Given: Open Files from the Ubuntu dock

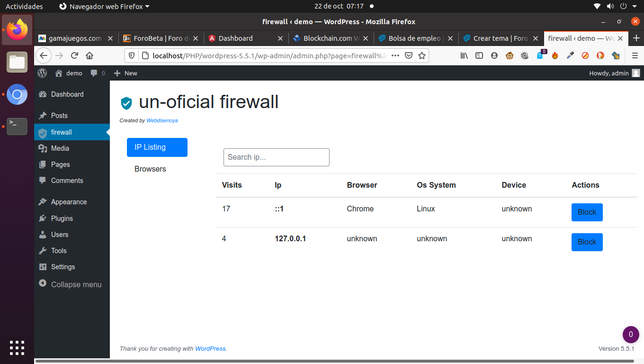Looking at the screenshot, I should 17,62.
